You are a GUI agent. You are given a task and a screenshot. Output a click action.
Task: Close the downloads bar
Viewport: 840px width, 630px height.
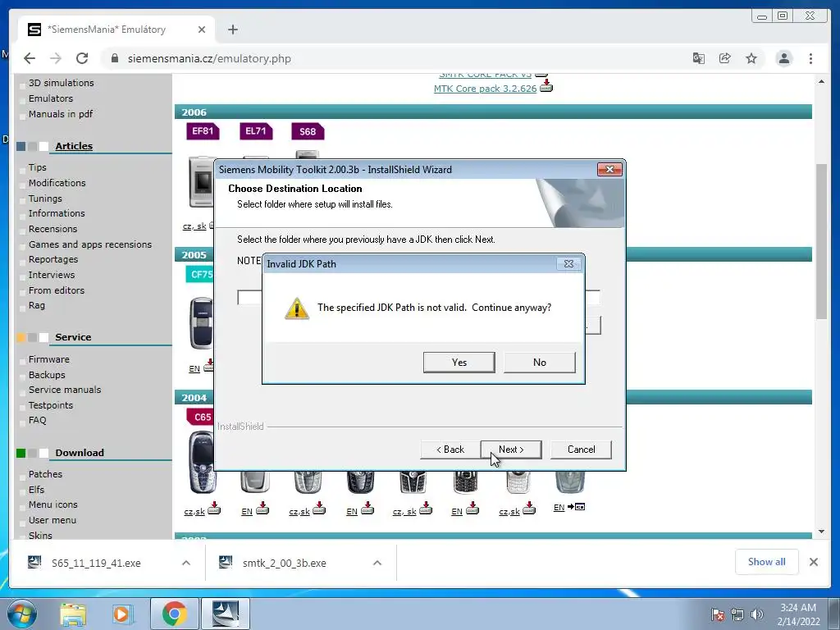[x=813, y=561]
